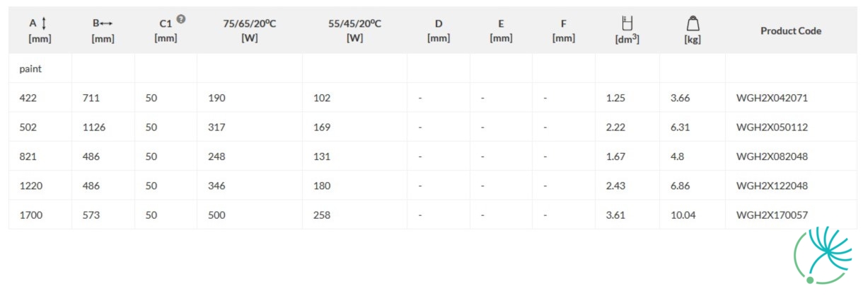Click the C1 help question mark icon
868x301 pixels.
(x=181, y=19)
